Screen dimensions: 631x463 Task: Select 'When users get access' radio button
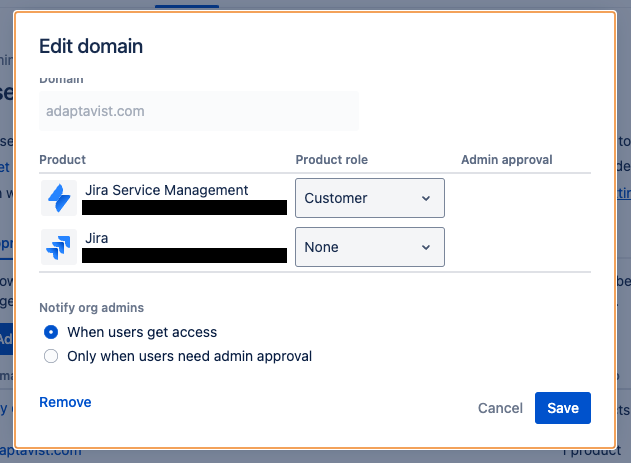point(51,332)
